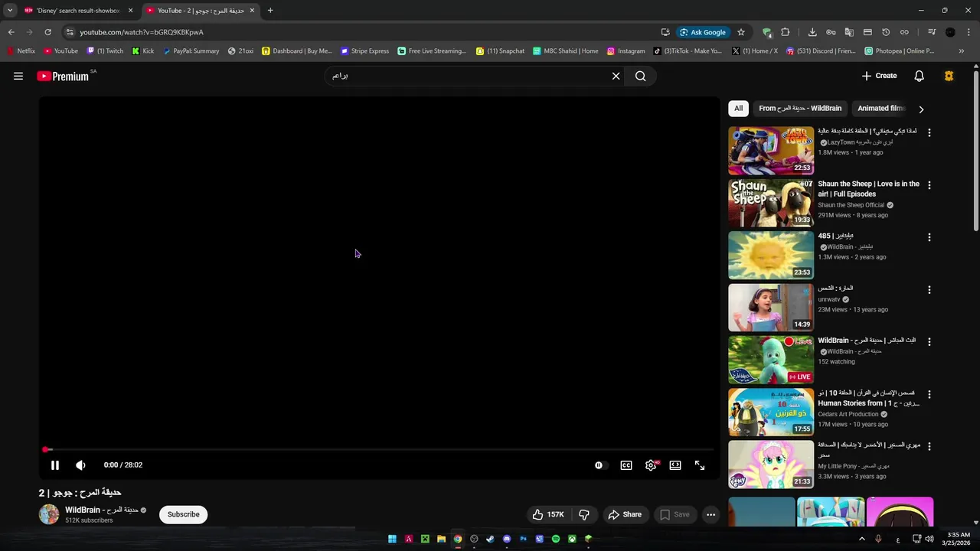Screen dimensions: 980x551
Task: Open options for My Little Pony video
Action: tap(929, 446)
